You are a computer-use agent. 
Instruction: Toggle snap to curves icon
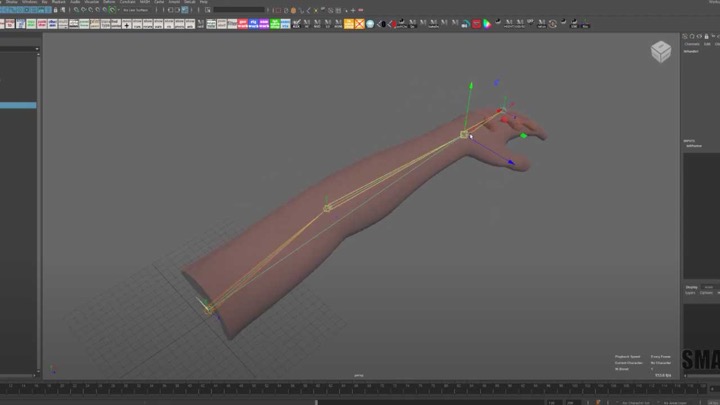pos(84,10)
